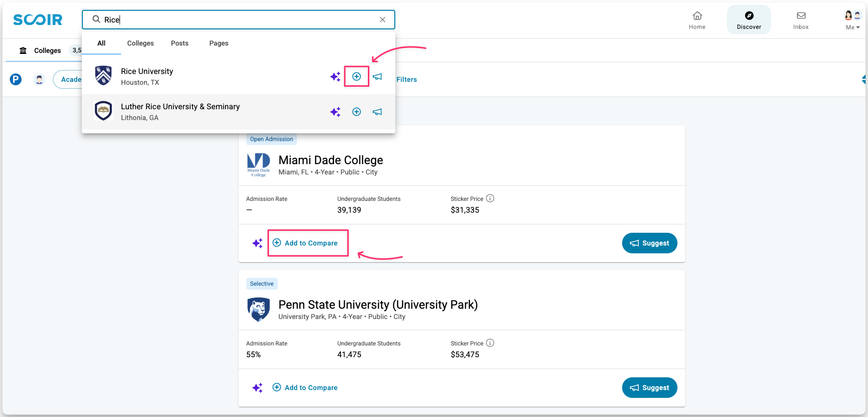
Task: Click suggest megaphone icon for Rice University
Action: click(377, 76)
